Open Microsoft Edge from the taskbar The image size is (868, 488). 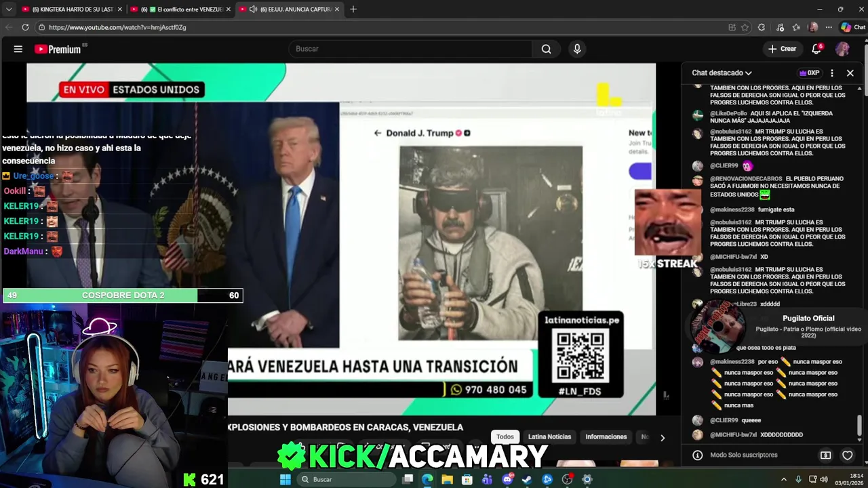(427, 479)
